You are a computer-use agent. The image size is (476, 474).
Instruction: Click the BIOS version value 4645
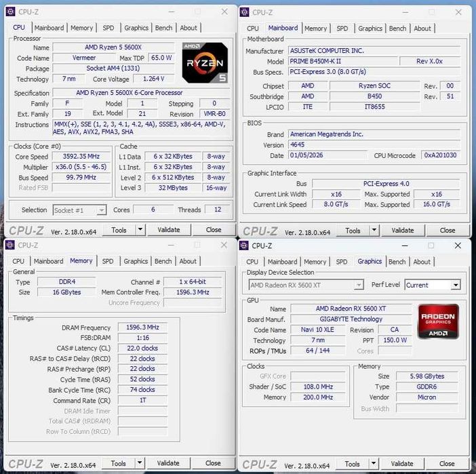point(374,145)
